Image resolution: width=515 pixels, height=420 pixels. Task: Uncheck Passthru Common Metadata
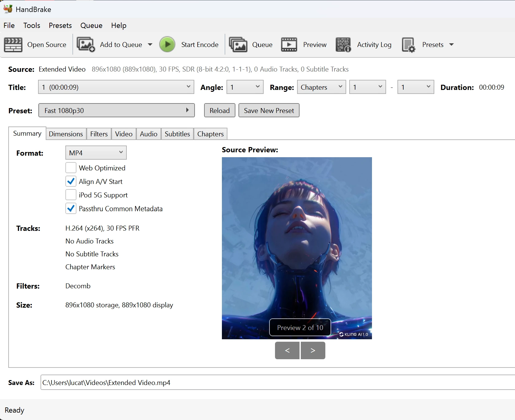coord(71,208)
